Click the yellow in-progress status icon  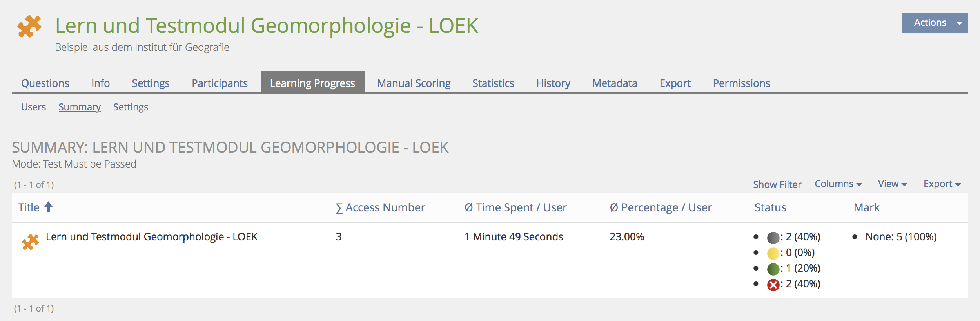773,253
